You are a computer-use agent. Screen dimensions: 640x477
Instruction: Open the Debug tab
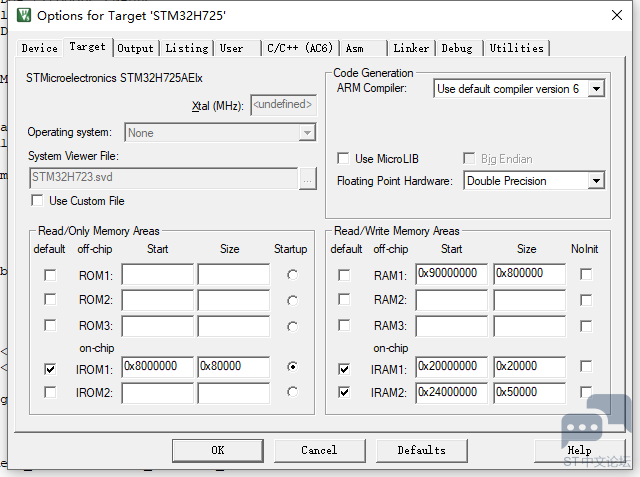(458, 48)
